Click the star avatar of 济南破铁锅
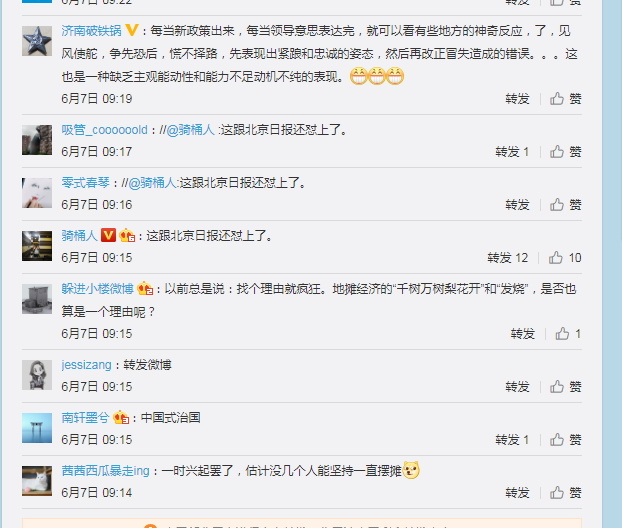This screenshot has height=528, width=622. point(37,41)
